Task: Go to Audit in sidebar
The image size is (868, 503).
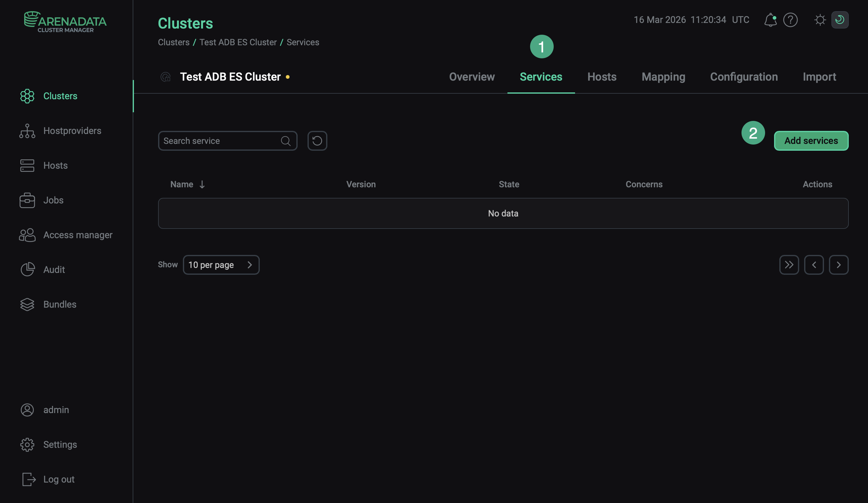Action: (54, 270)
